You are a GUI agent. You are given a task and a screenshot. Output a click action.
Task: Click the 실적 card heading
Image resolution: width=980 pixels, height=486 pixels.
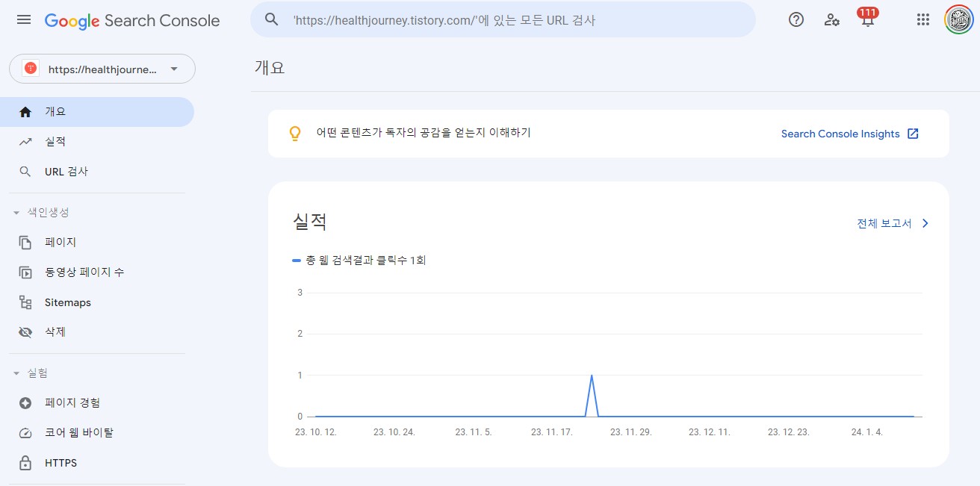(x=310, y=222)
